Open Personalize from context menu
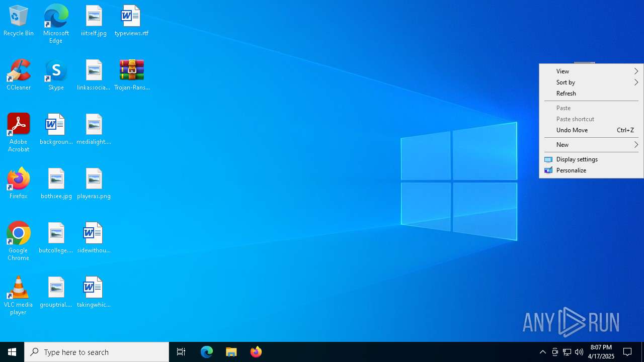The height and width of the screenshot is (362, 644). [591, 170]
